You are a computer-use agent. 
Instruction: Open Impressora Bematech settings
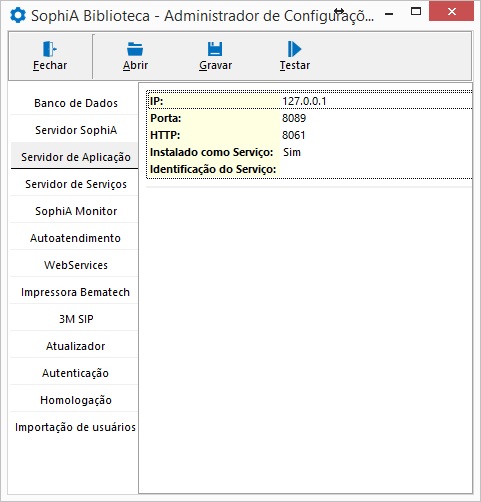coord(74,292)
